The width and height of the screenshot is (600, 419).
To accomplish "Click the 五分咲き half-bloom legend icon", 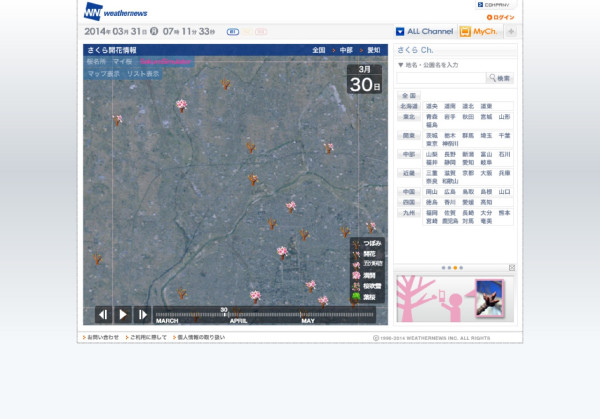I will (356, 264).
